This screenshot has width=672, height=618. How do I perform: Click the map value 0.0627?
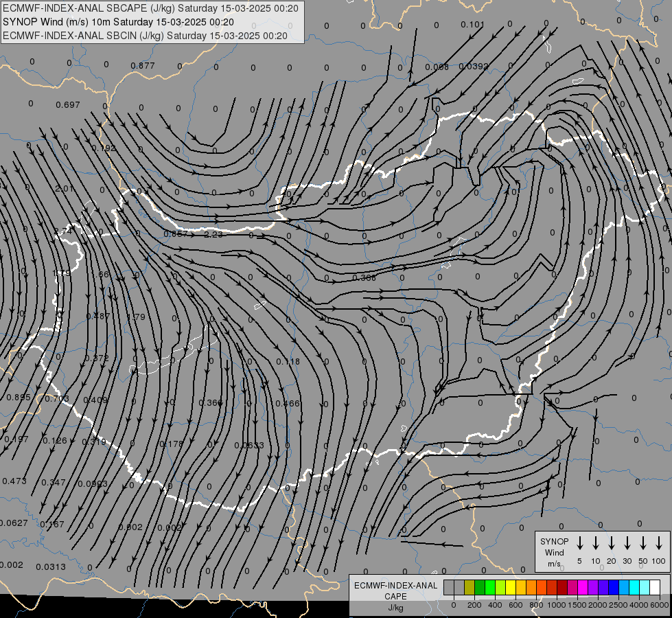pyautogui.click(x=13, y=523)
